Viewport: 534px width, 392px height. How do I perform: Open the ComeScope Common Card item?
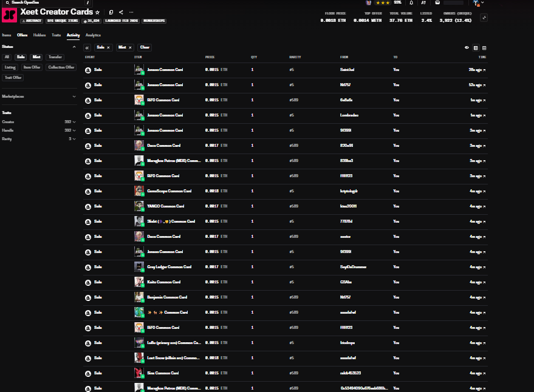coord(169,191)
